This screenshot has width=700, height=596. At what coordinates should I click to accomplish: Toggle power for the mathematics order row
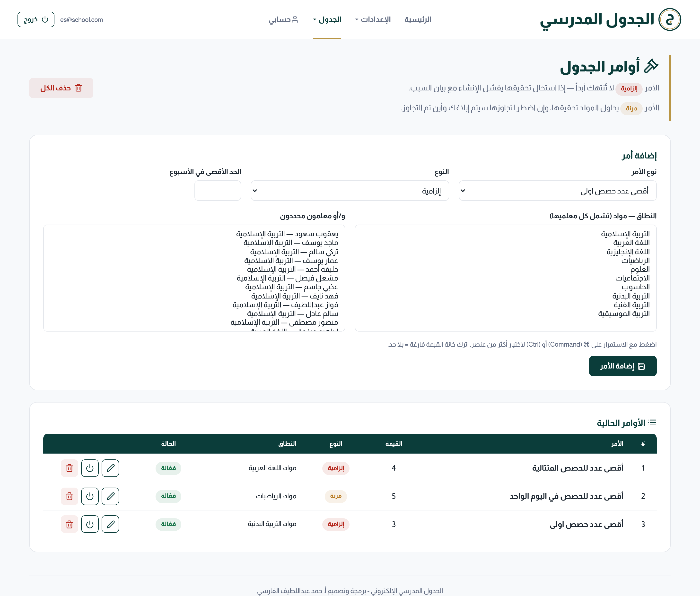pos(90,496)
